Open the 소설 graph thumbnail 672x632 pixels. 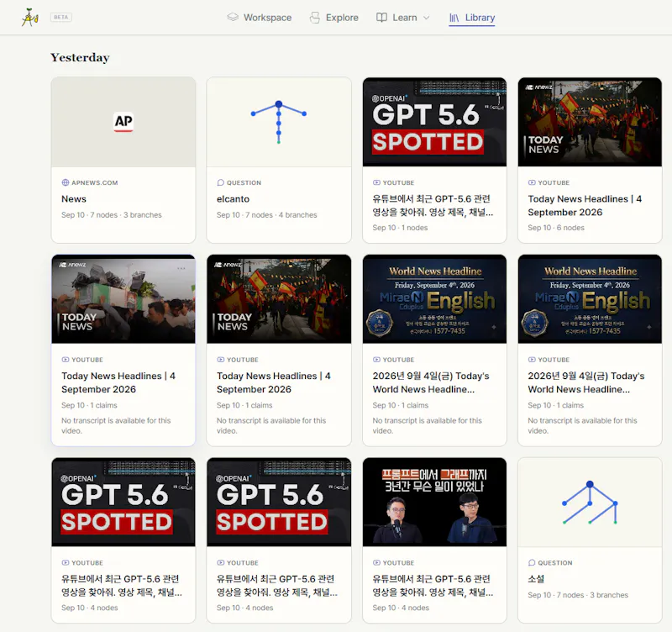coord(590,503)
